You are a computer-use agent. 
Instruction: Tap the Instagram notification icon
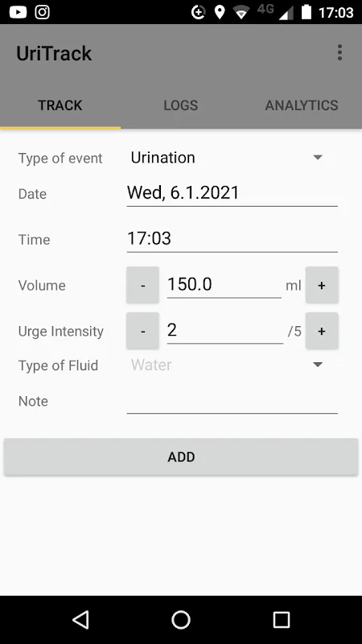click(42, 12)
